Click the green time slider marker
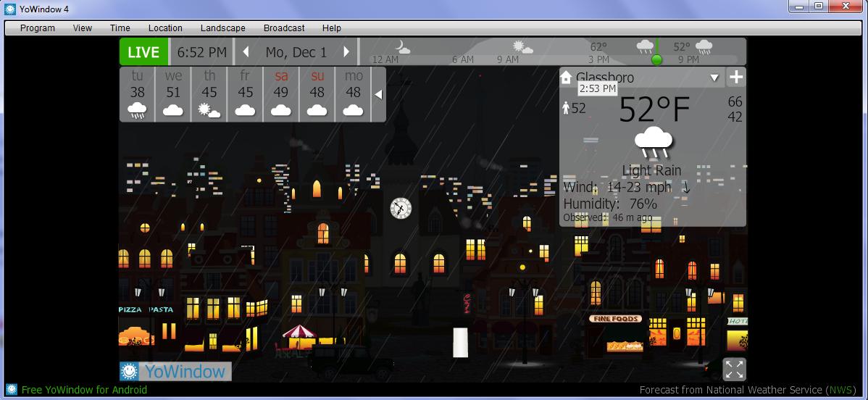 tap(657, 59)
